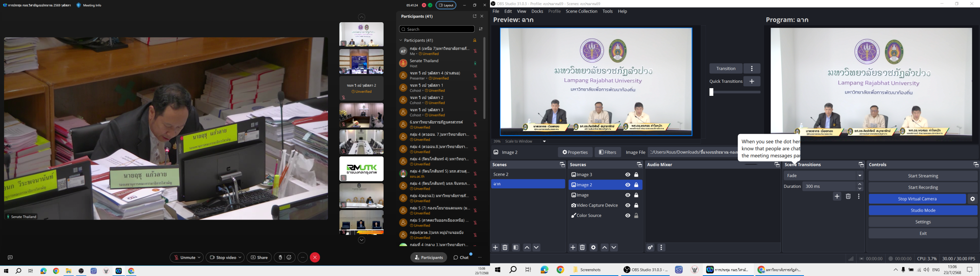Hide the Color Source layer
The width and height of the screenshot is (980, 276).
coord(628,216)
